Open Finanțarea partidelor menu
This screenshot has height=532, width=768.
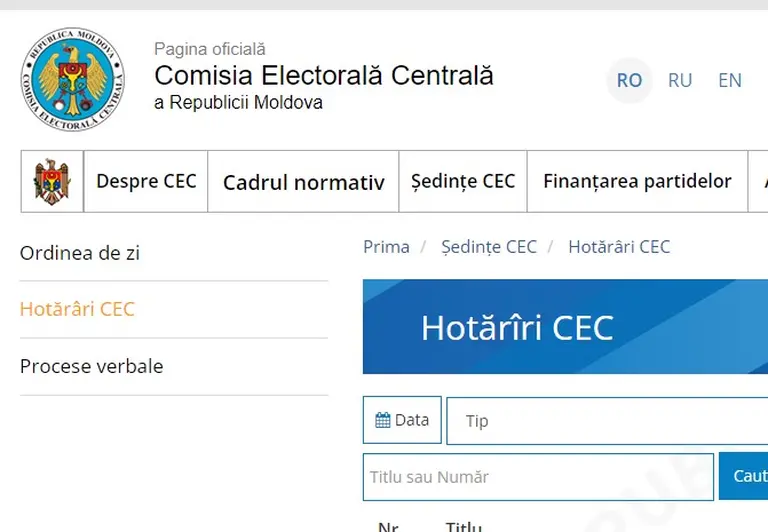click(x=637, y=181)
